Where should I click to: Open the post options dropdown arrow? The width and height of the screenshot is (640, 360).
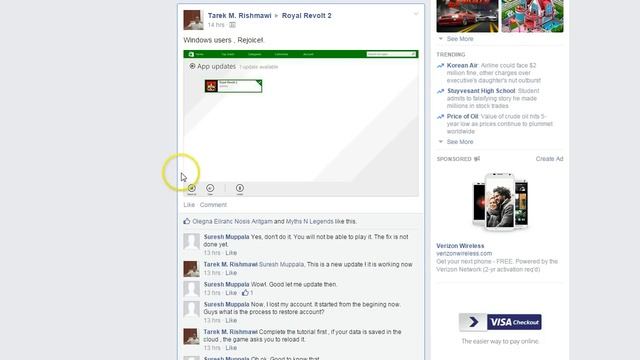coord(416,14)
